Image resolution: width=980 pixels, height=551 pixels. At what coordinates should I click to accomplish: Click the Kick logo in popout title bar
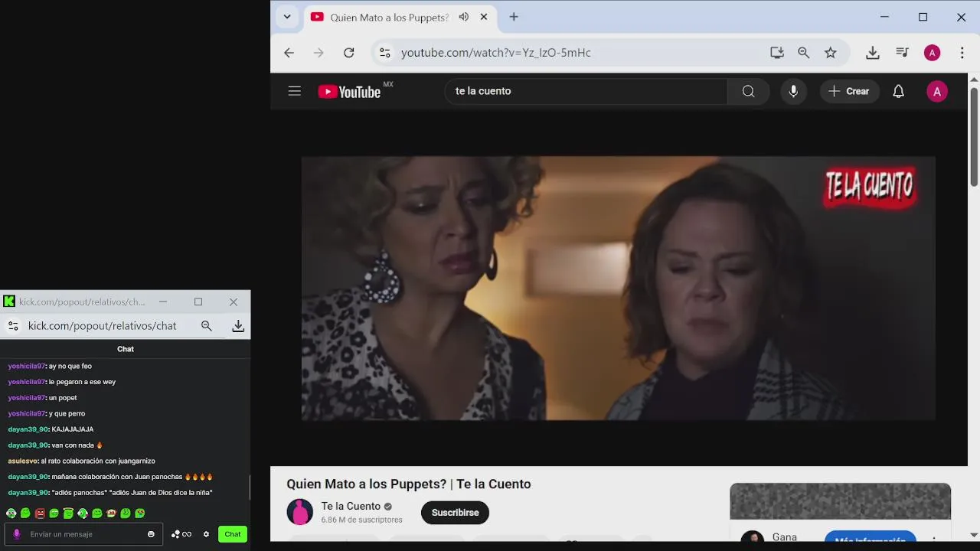(9, 302)
